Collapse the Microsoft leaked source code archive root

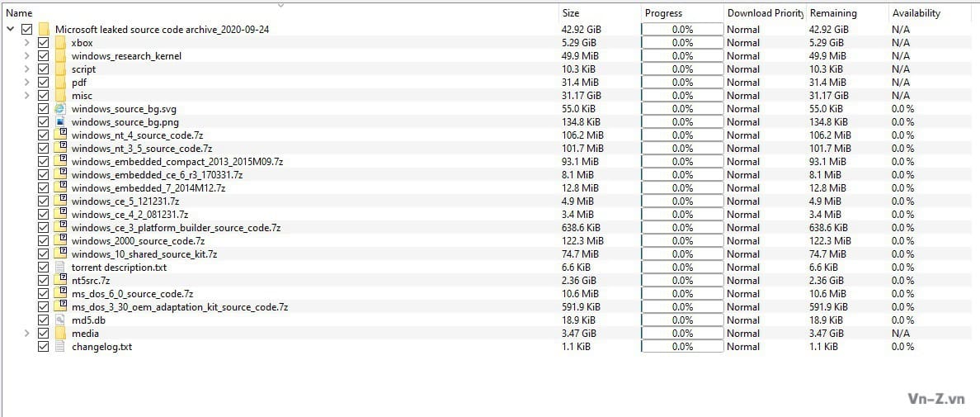[x=10, y=29]
